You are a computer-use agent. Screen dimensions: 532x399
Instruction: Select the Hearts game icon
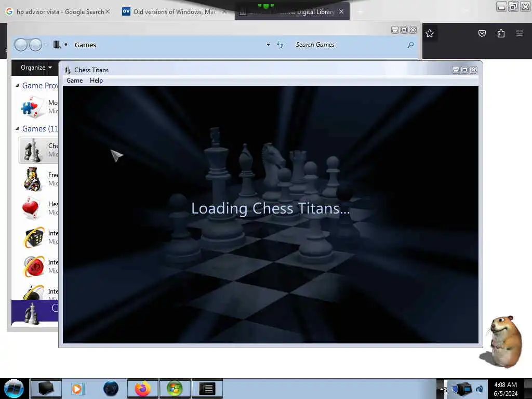[x=31, y=208]
